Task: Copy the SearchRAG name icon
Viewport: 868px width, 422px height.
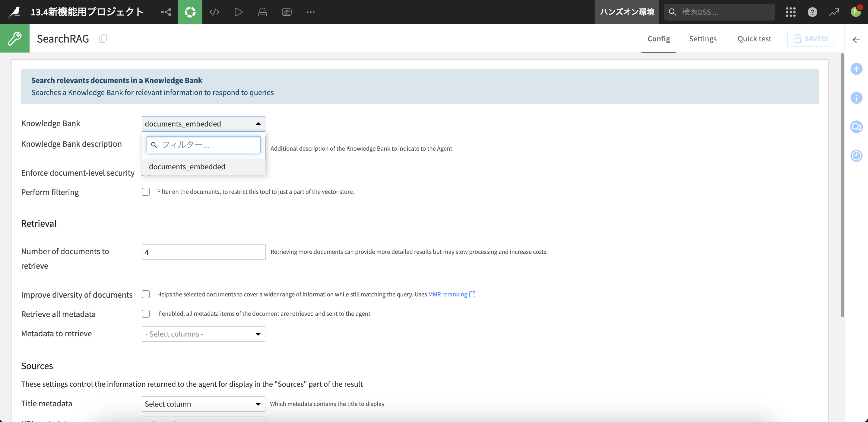Action: [x=103, y=39]
